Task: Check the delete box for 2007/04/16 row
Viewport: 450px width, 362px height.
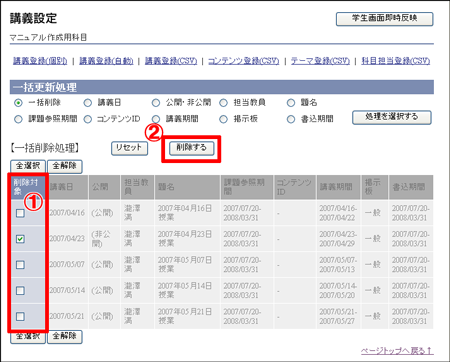Action: pos(20,213)
